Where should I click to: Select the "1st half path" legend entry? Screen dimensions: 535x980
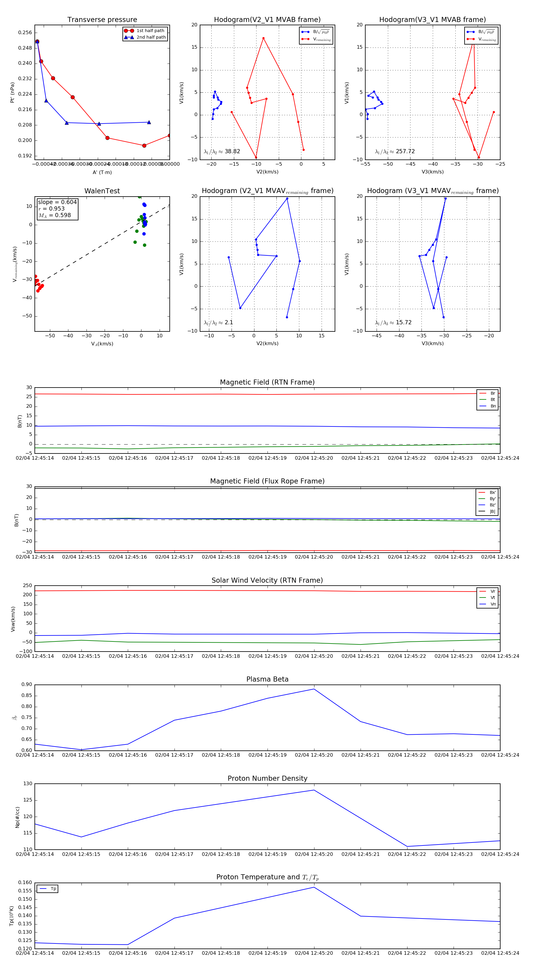click(x=145, y=31)
